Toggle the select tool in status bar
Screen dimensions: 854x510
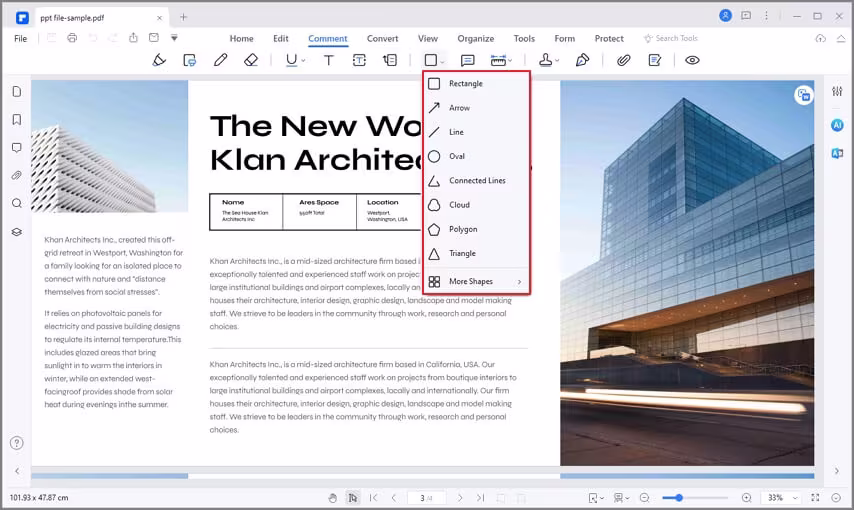click(x=353, y=497)
